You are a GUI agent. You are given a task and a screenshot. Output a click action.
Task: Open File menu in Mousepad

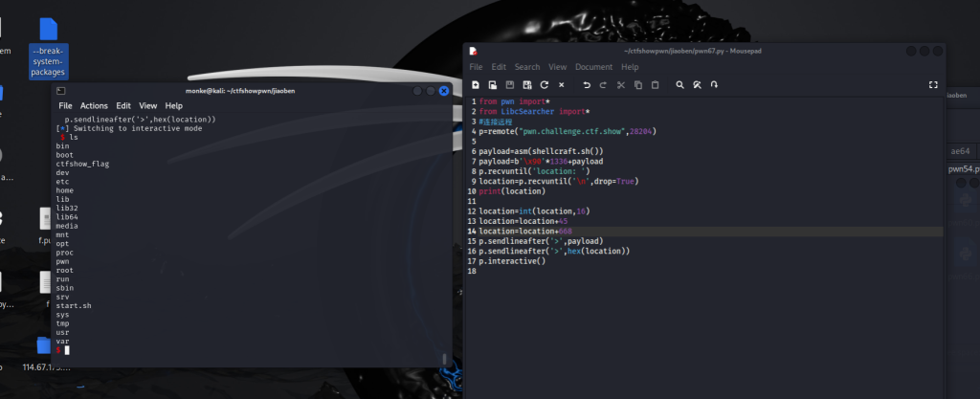(x=477, y=67)
